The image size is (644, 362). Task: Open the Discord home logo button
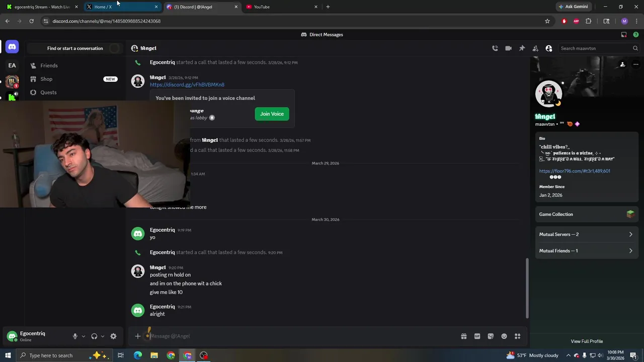[12, 47]
